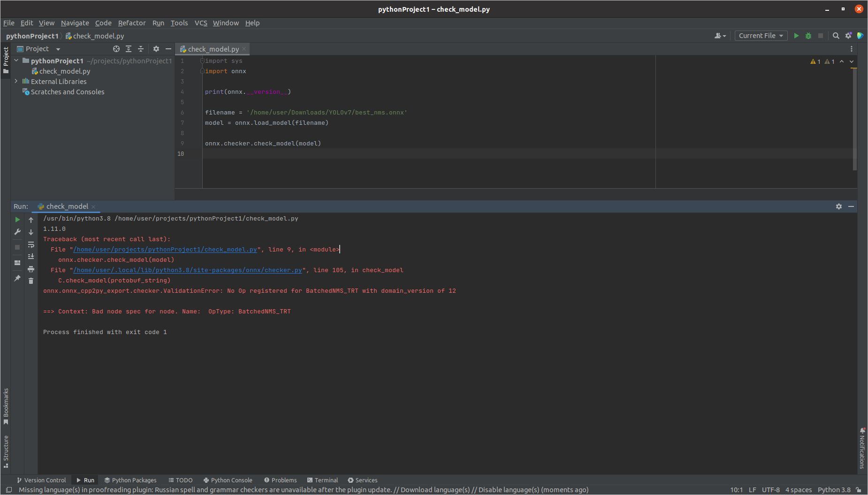868x495 pixels.
Task: Open the check_model.py traceback link
Action: pyautogui.click(x=165, y=249)
